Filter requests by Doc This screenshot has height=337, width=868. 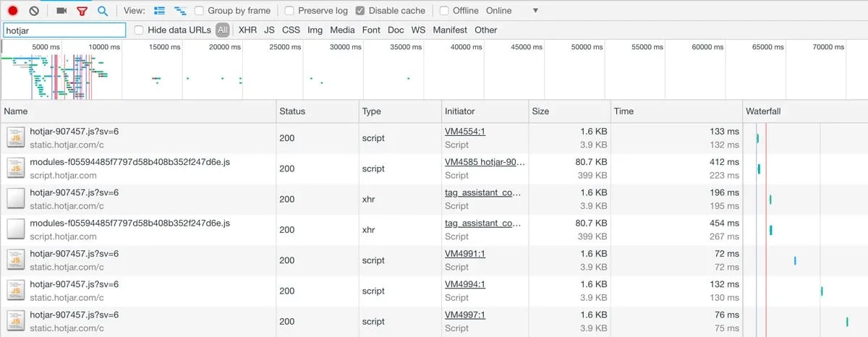pyautogui.click(x=396, y=30)
